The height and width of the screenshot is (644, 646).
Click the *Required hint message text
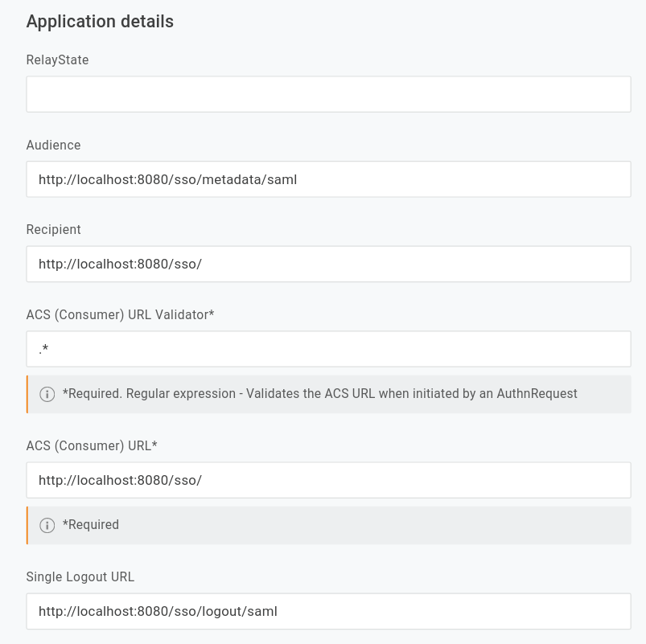pyautogui.click(x=91, y=525)
